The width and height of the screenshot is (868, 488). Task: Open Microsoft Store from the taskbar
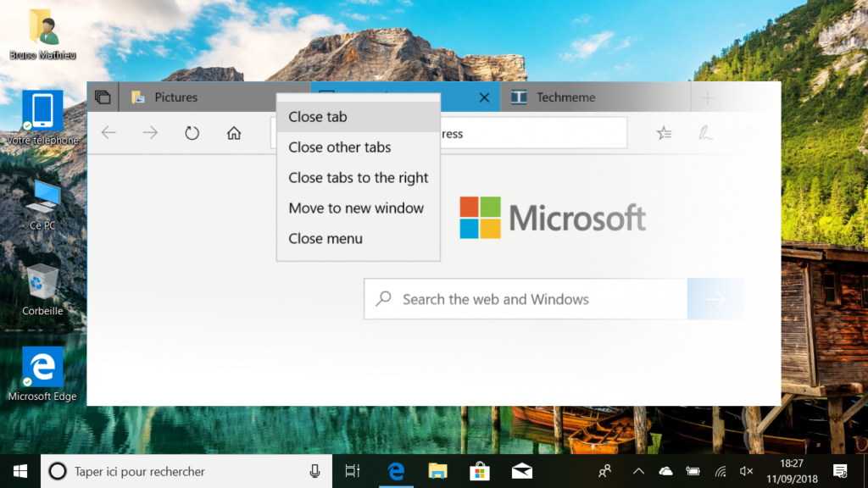click(x=480, y=471)
